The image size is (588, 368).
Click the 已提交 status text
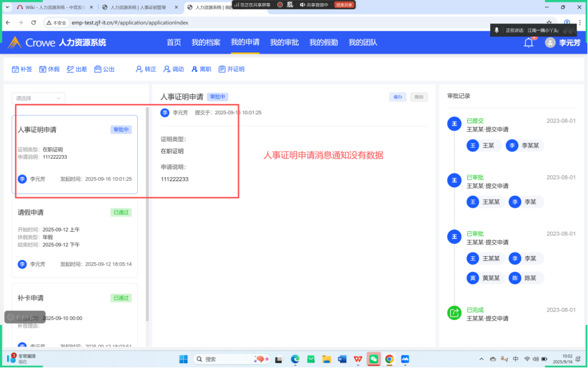[475, 121]
